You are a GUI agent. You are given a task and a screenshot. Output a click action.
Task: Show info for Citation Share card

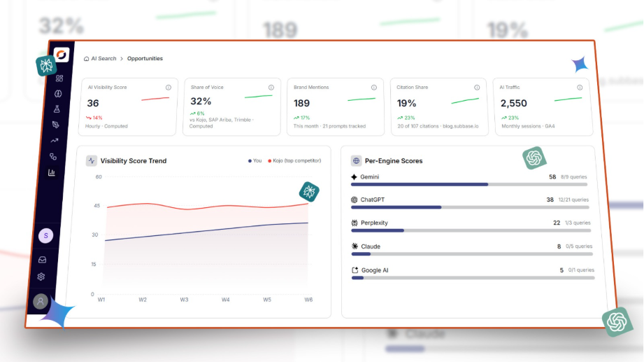[x=477, y=88]
